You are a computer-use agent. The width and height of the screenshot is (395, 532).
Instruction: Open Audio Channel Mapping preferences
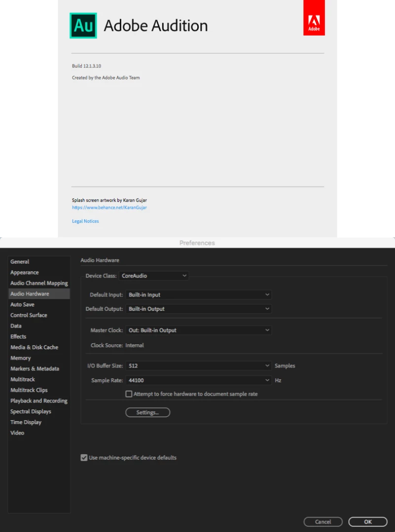[x=39, y=283]
